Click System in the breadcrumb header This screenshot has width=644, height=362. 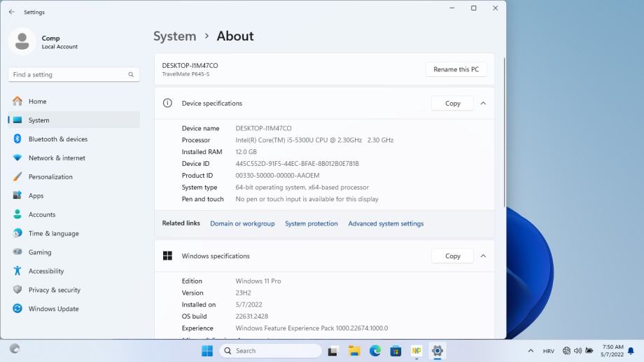click(174, 36)
